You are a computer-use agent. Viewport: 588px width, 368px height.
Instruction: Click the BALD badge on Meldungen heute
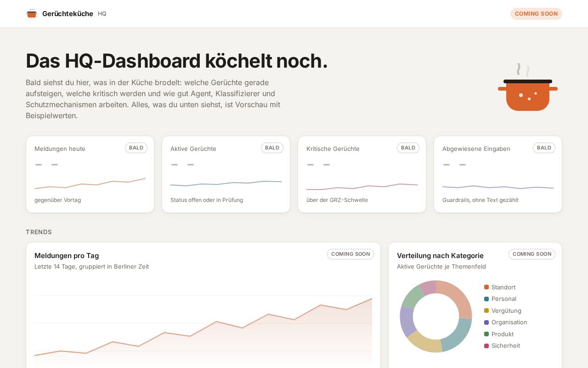pos(136,148)
